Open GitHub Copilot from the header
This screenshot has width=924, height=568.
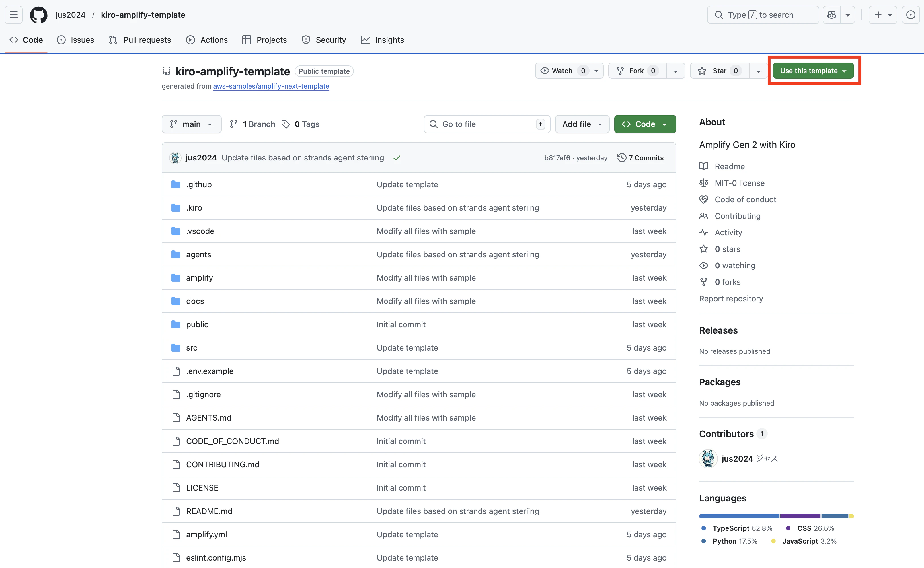point(831,15)
